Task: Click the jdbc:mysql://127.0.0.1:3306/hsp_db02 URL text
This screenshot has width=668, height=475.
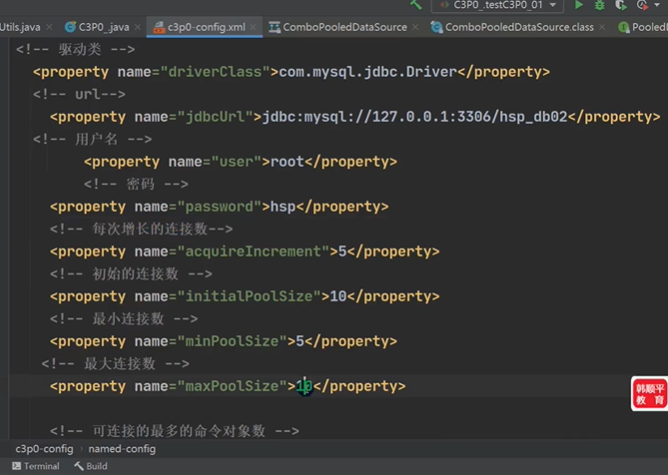Action: tap(415, 117)
